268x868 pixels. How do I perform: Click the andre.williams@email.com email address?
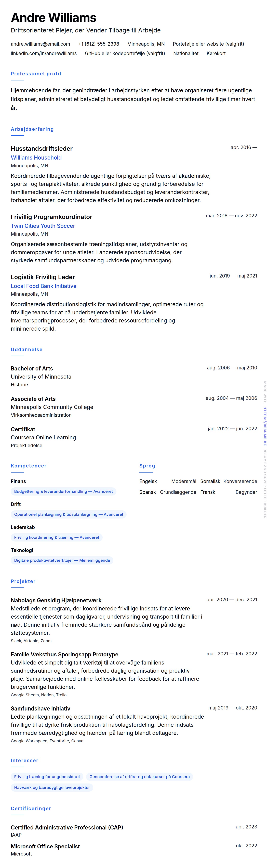40,44
